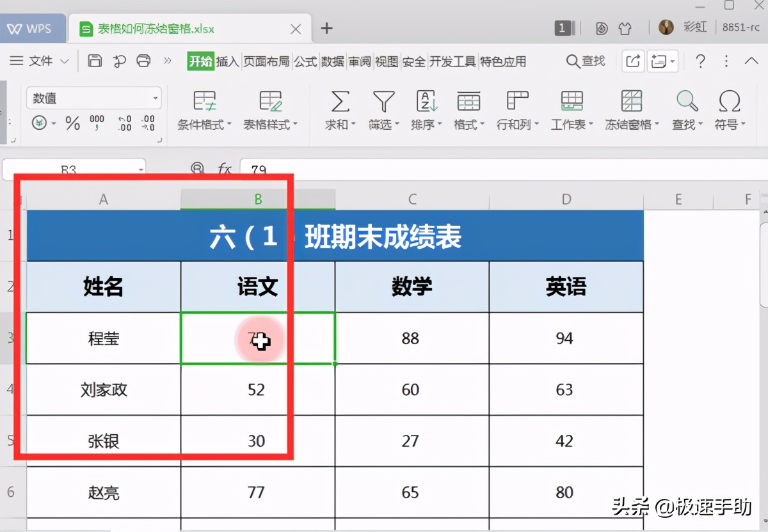Click the user name 彩虹

(695, 27)
